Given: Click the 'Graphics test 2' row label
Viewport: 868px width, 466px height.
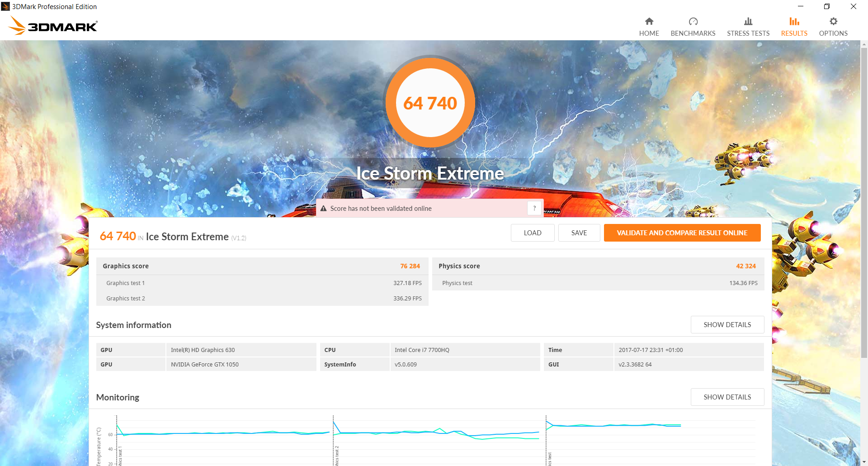Looking at the screenshot, I should pos(126,299).
